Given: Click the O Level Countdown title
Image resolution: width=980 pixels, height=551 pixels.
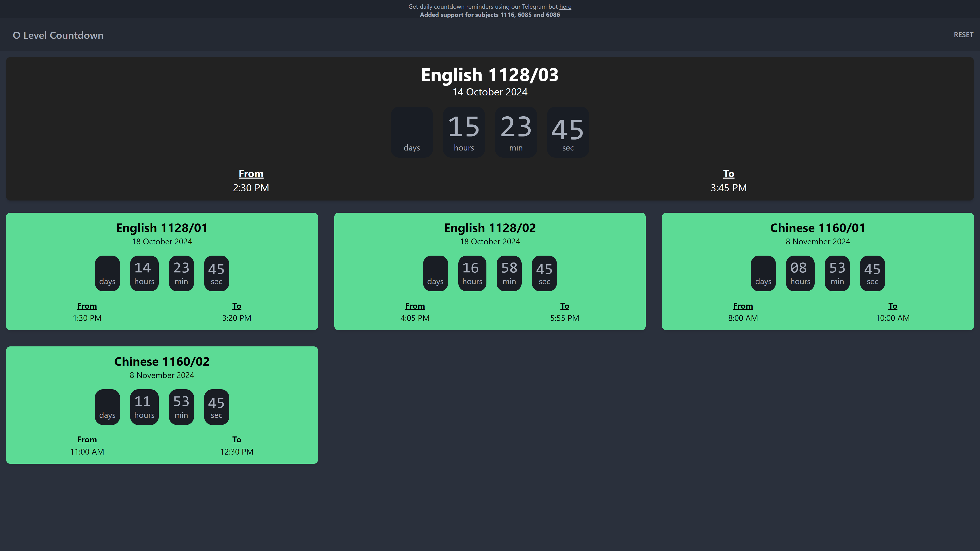Looking at the screenshot, I should pos(58,35).
